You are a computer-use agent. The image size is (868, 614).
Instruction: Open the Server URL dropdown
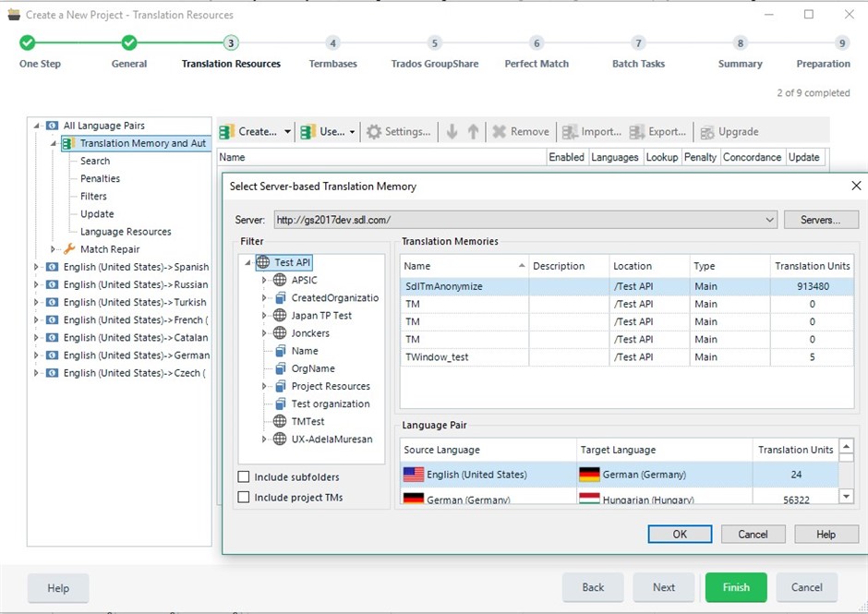[x=769, y=220]
